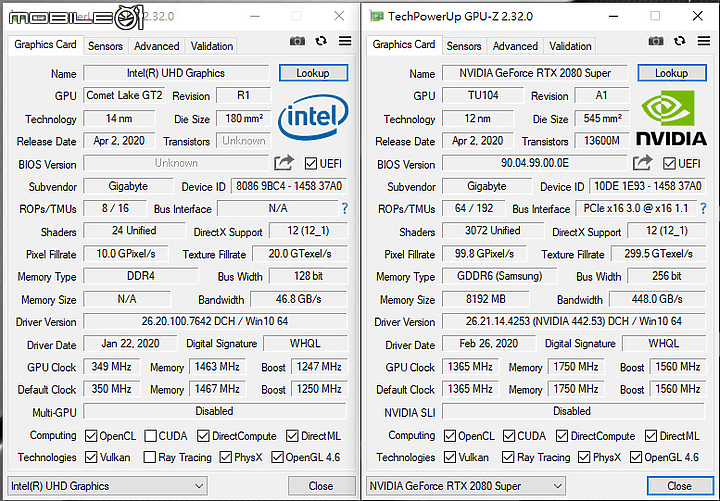Click the NVIDIA logo

(x=671, y=118)
